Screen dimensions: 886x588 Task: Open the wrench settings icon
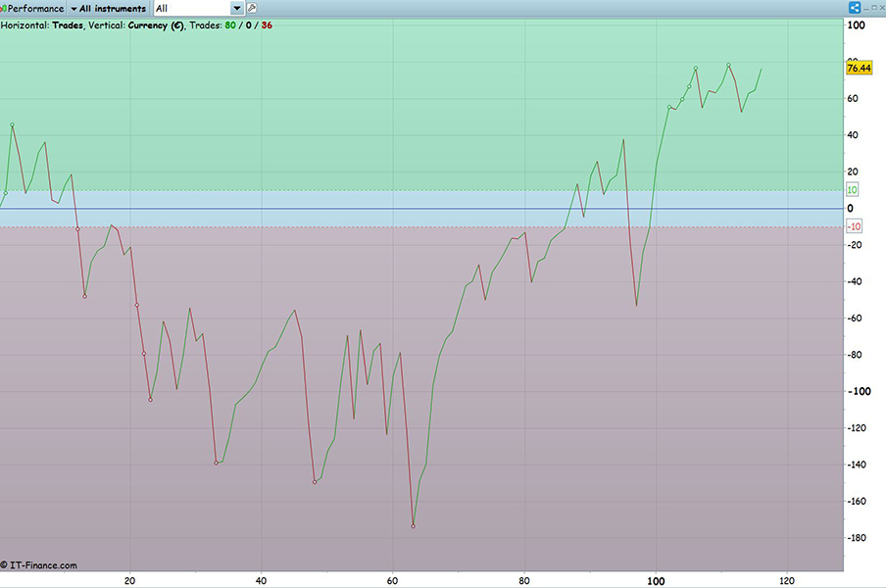coord(252,8)
